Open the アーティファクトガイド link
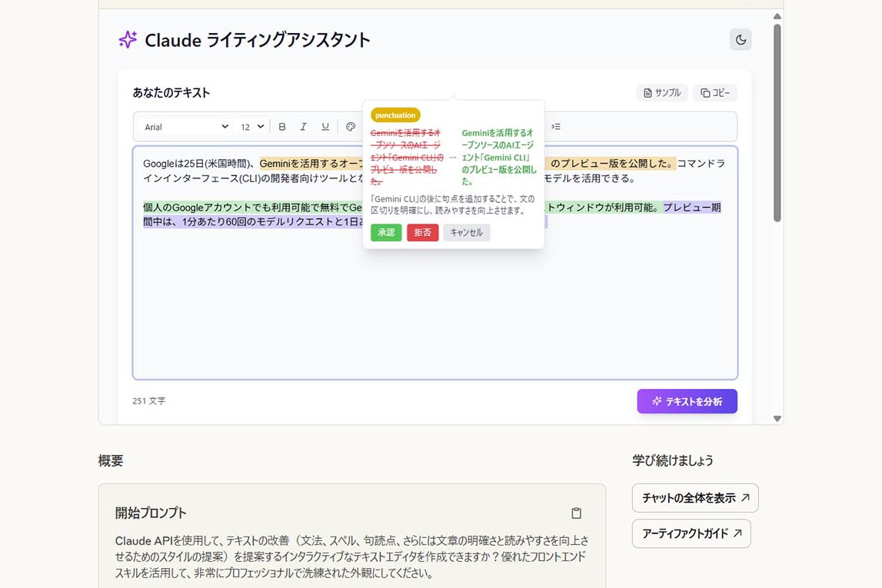Viewport: 882px width, 588px height. (691, 533)
